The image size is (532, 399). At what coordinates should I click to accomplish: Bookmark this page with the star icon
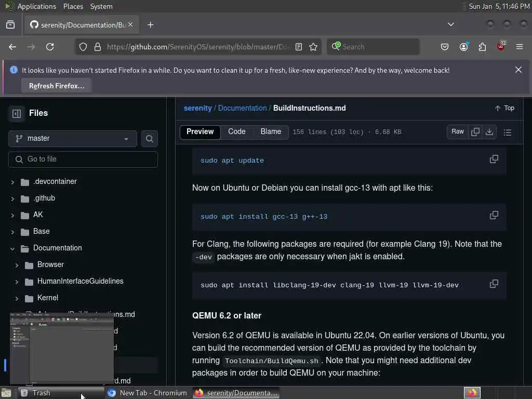coord(313,47)
